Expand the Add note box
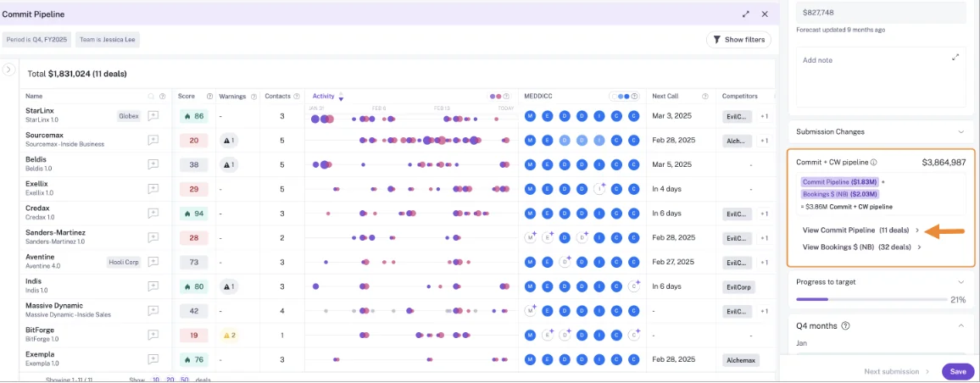 955,57
